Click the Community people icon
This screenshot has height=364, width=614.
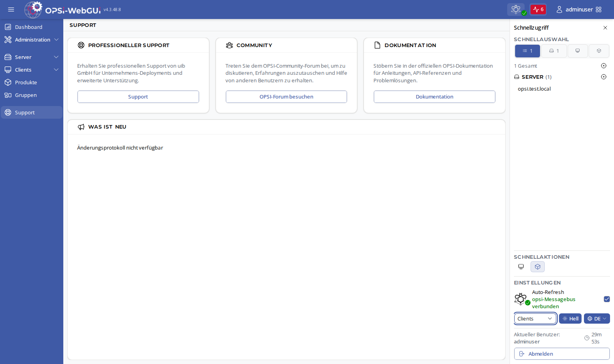[229, 45]
